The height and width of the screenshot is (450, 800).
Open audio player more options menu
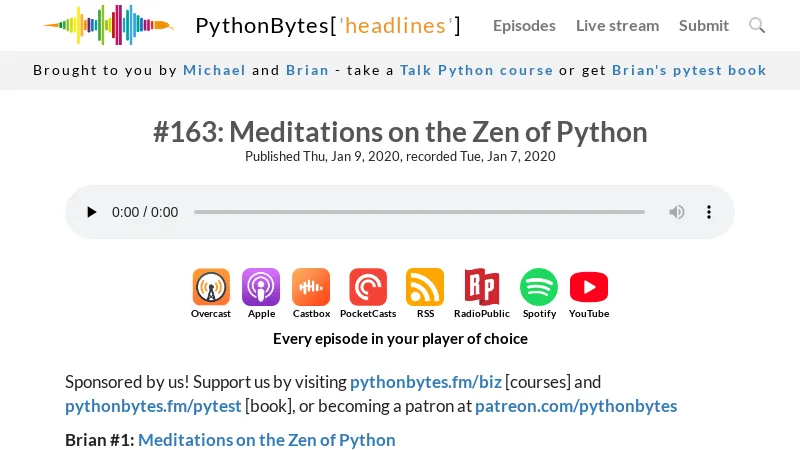click(x=709, y=212)
